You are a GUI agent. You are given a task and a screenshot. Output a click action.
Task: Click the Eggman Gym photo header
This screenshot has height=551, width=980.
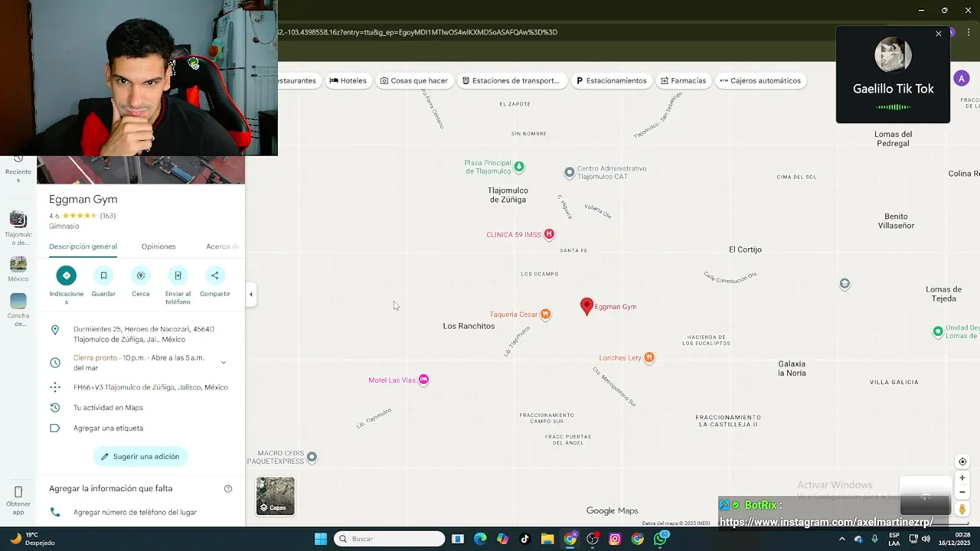[141, 170]
